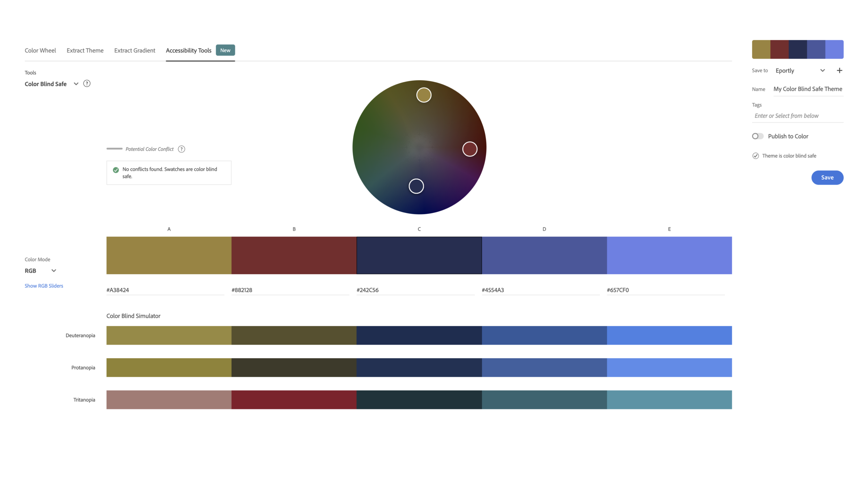Click the New badge beside Accessibility Tools
Viewport: 868px width, 489px height.
click(225, 50)
